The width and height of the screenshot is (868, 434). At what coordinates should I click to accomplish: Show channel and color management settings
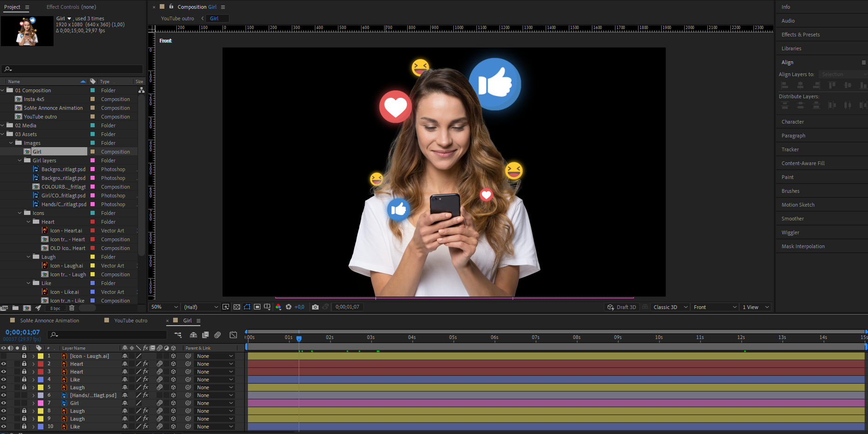coord(278,307)
